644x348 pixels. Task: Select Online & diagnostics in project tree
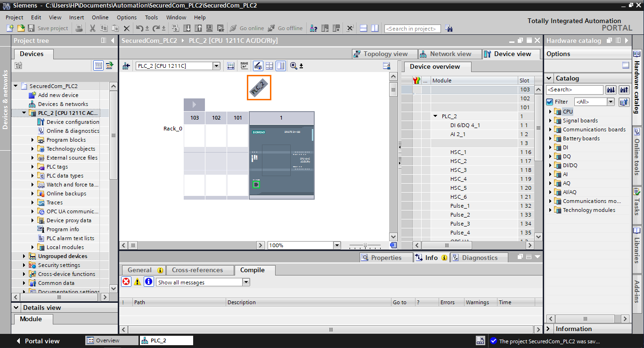73,131
